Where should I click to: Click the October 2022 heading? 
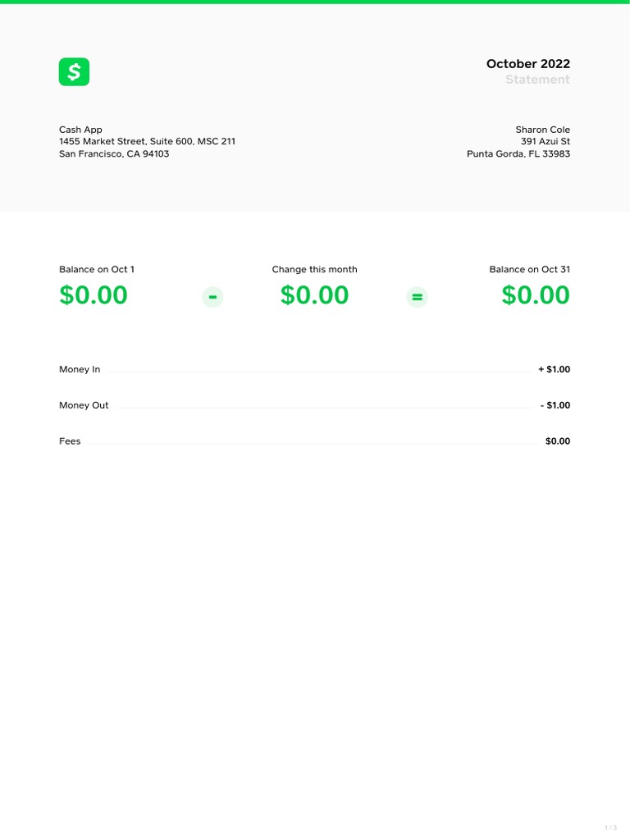(527, 64)
